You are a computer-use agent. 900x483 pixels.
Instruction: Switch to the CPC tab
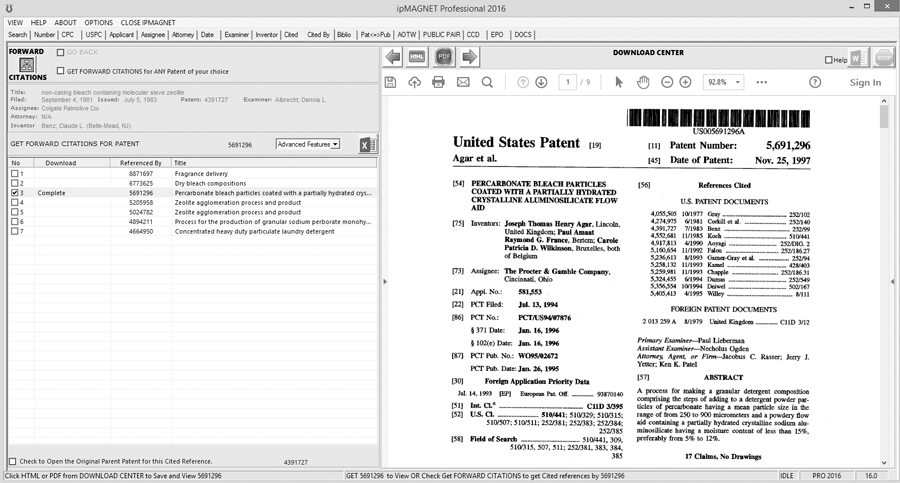coord(68,34)
